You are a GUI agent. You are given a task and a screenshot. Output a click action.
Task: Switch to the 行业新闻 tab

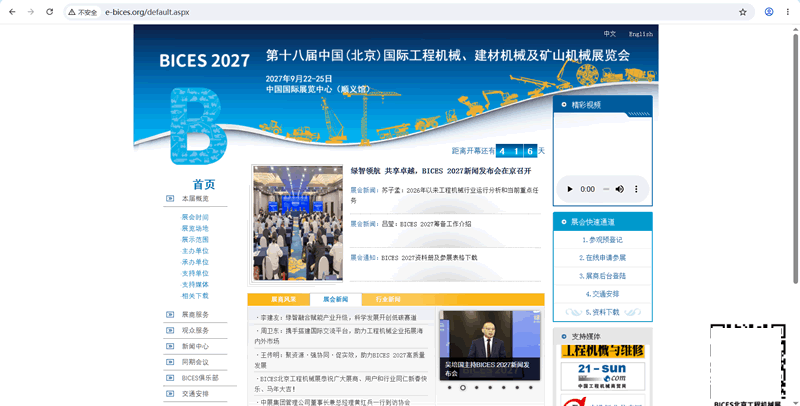click(x=388, y=299)
